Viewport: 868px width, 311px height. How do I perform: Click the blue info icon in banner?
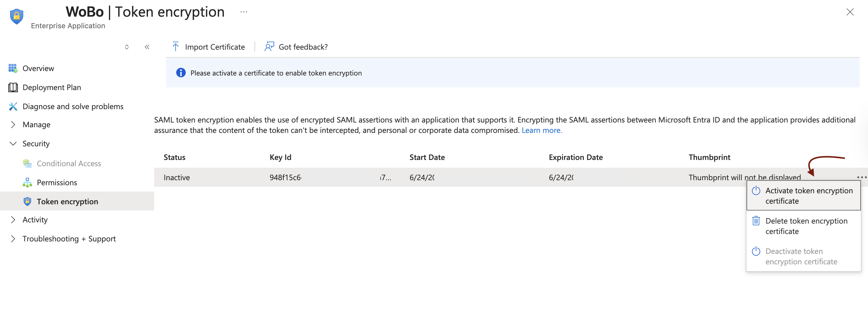pos(181,73)
